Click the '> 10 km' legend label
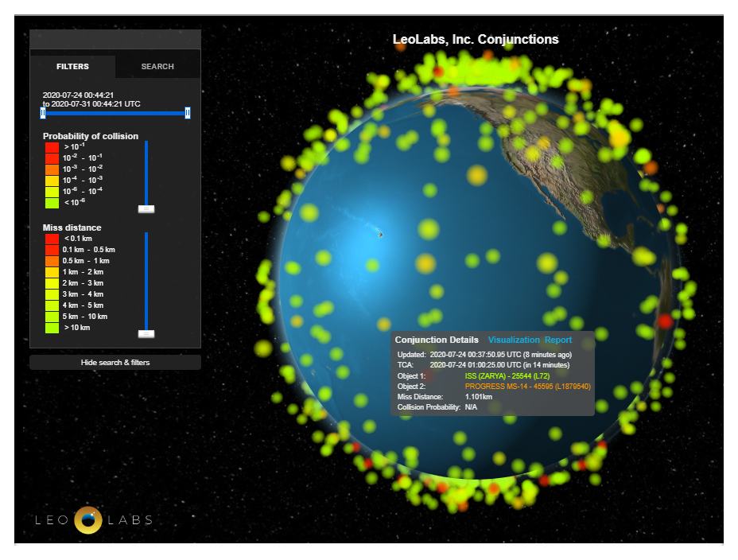The image size is (738, 560). (x=77, y=328)
